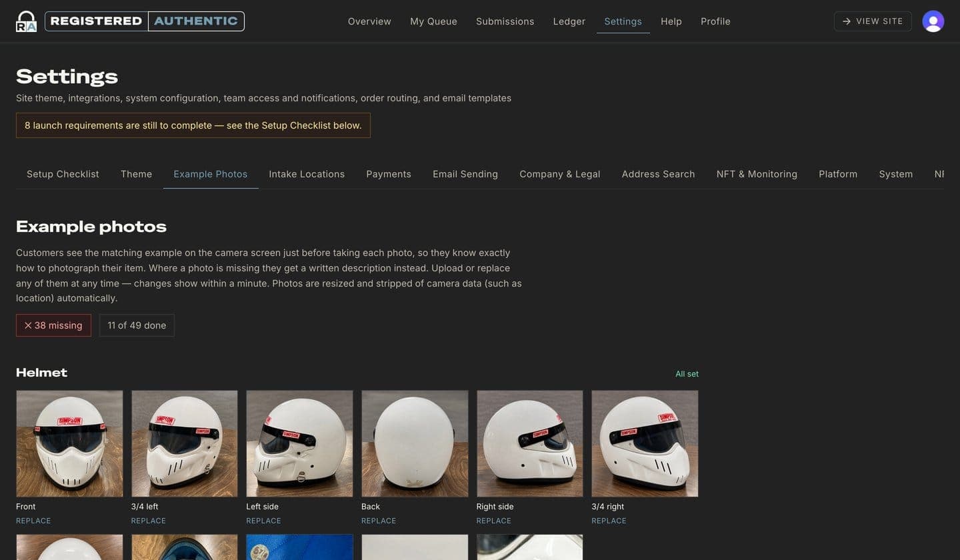This screenshot has width=960, height=560.
Task: Open the Right side helmet photo
Action: tap(530, 443)
